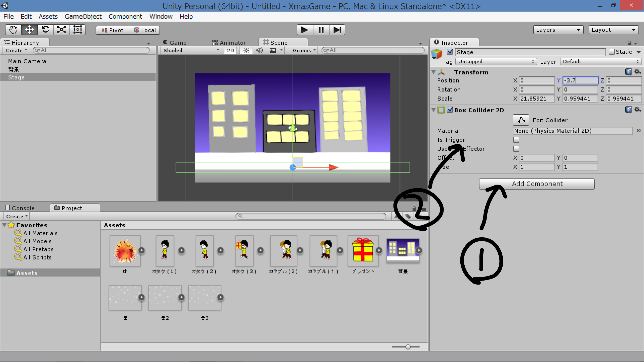Viewport: 644px width, 362px height.
Task: Click the Step frame button
Action: point(337,30)
